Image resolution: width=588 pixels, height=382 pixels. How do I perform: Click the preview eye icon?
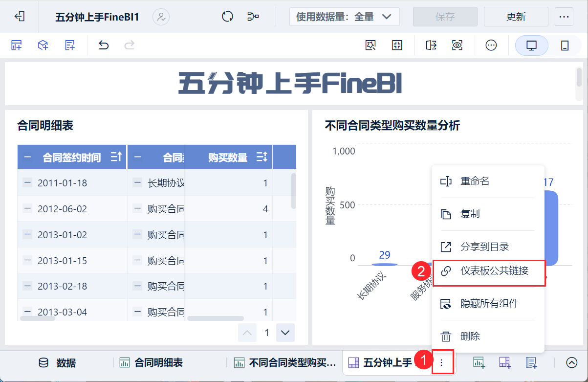point(457,45)
